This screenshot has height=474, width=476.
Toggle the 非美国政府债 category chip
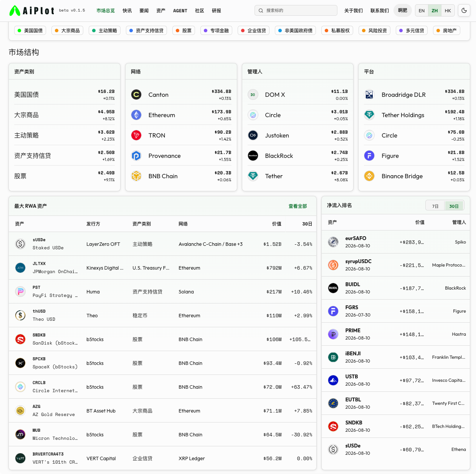(295, 31)
